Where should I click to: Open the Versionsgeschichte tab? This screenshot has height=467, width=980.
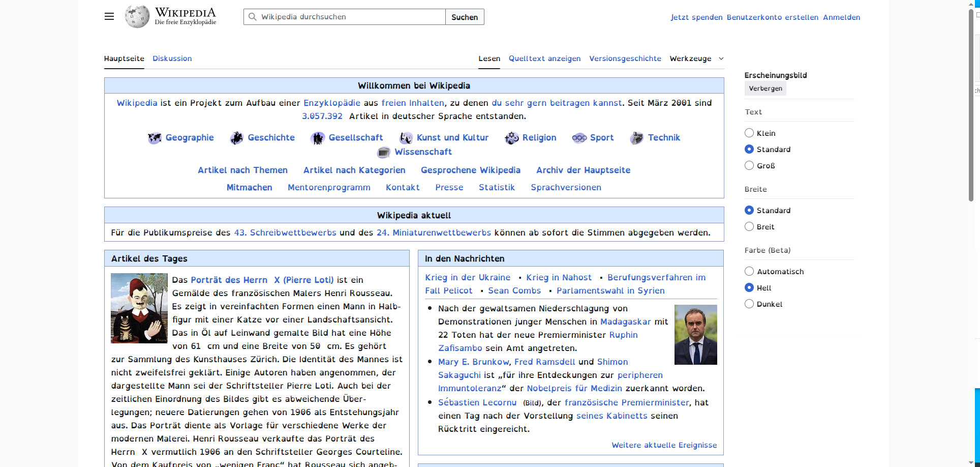click(x=625, y=59)
